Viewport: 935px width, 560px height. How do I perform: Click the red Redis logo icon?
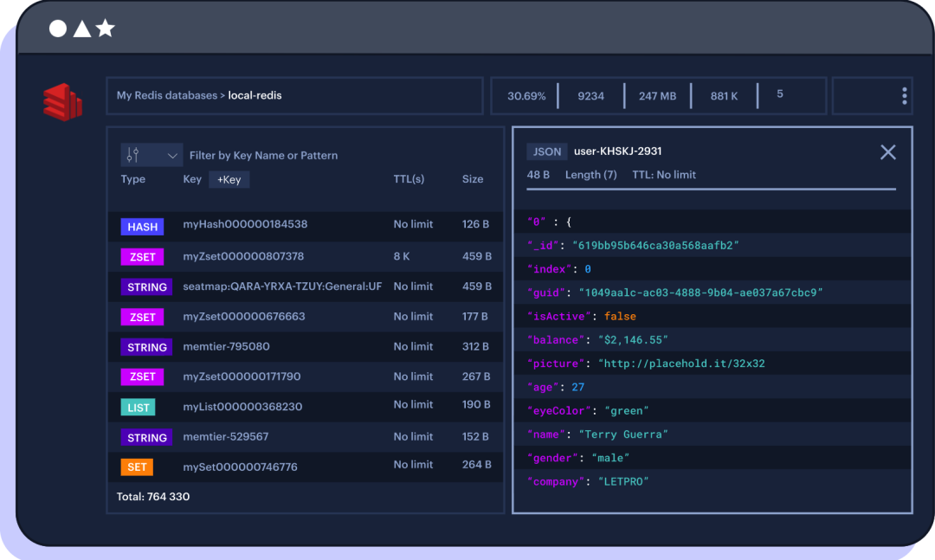(62, 102)
